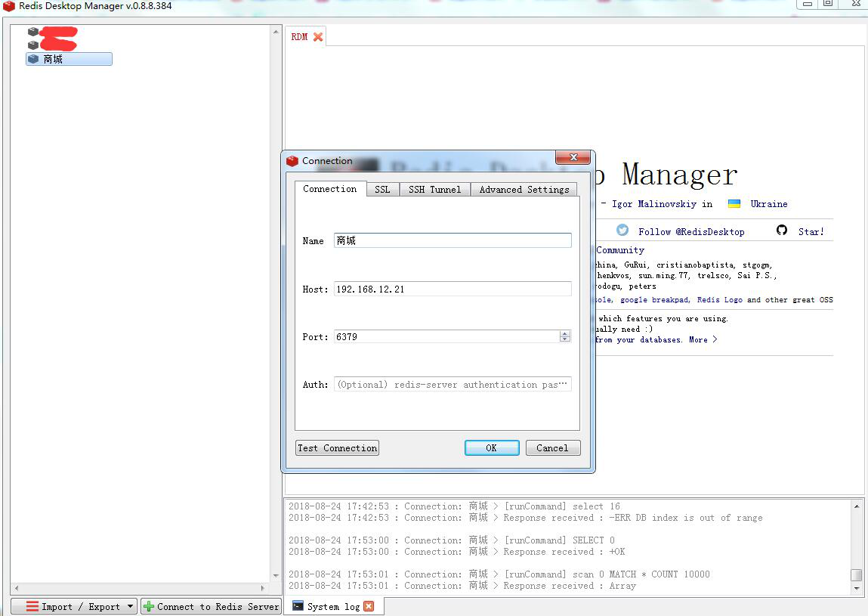The image size is (868, 616).
Task: Click the second gray server icon in tree
Action: (33, 45)
